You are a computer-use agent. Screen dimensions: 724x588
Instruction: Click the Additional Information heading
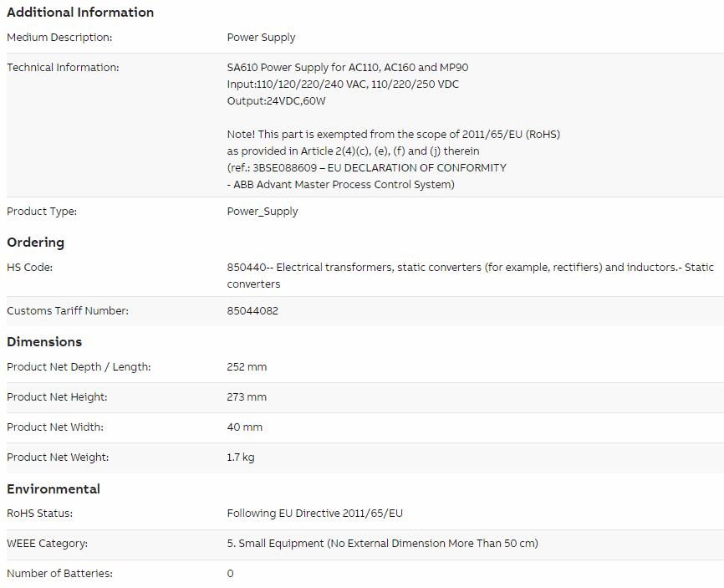coord(80,13)
